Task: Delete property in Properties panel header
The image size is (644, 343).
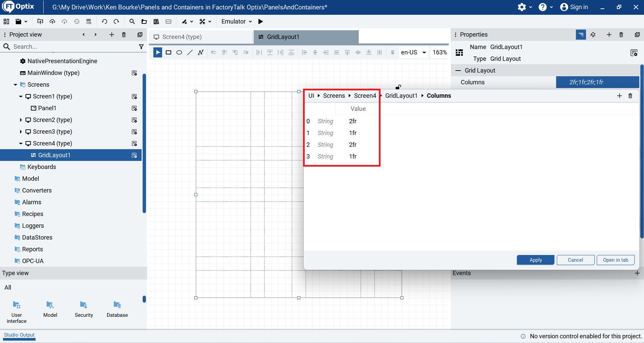Action: click(621, 35)
